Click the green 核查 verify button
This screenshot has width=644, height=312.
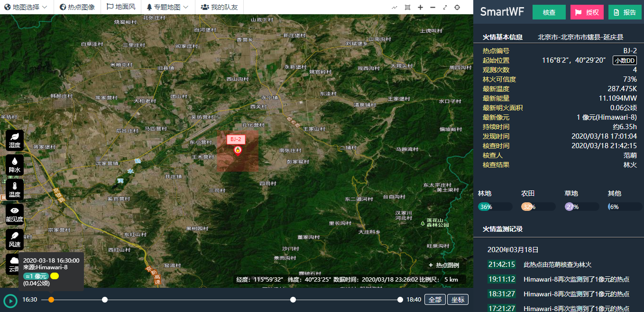(549, 12)
